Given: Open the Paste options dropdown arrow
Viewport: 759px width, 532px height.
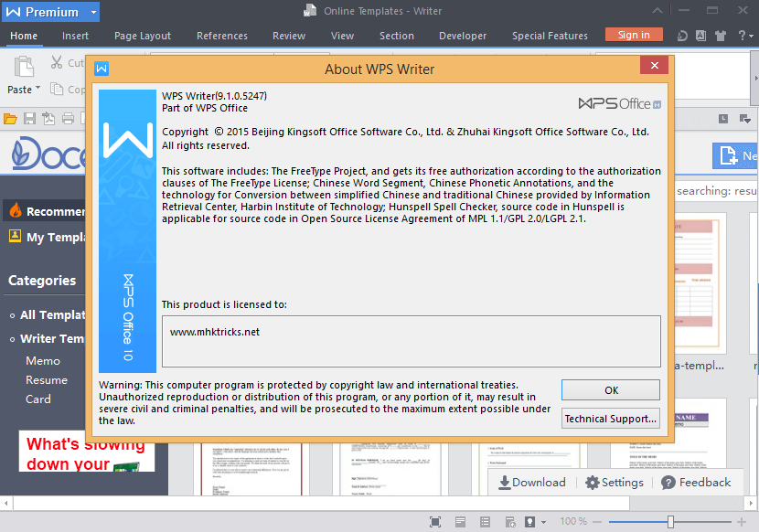Looking at the screenshot, I should click(x=37, y=90).
